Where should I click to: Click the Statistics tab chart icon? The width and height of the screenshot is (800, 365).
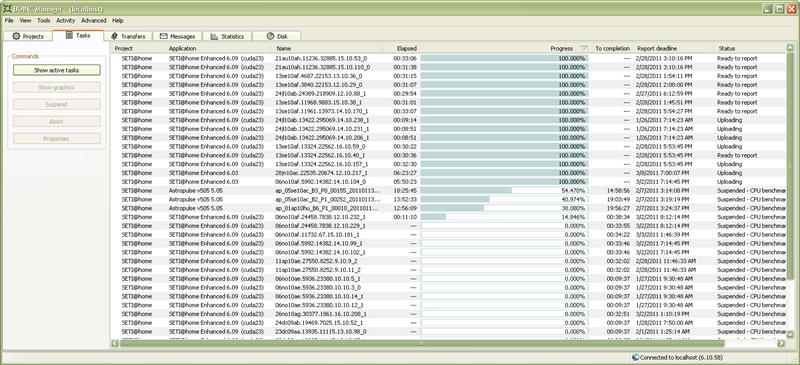pos(214,36)
